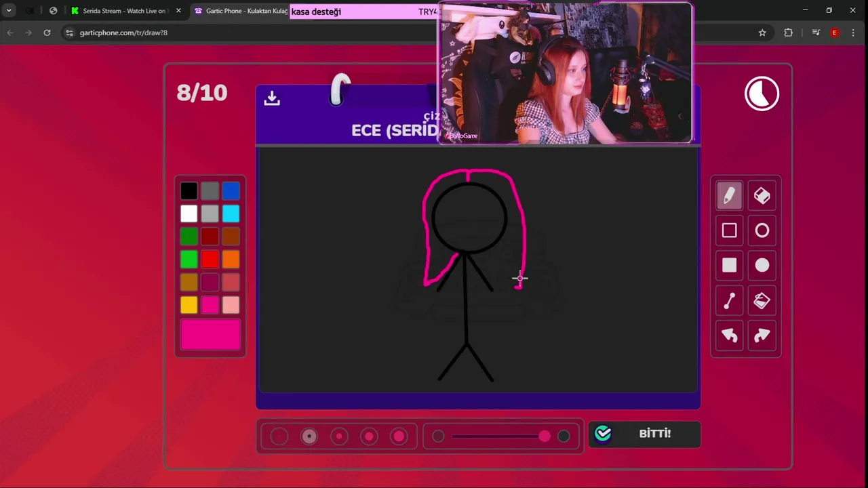
Task: Pick the brown color swatch
Action: click(231, 237)
